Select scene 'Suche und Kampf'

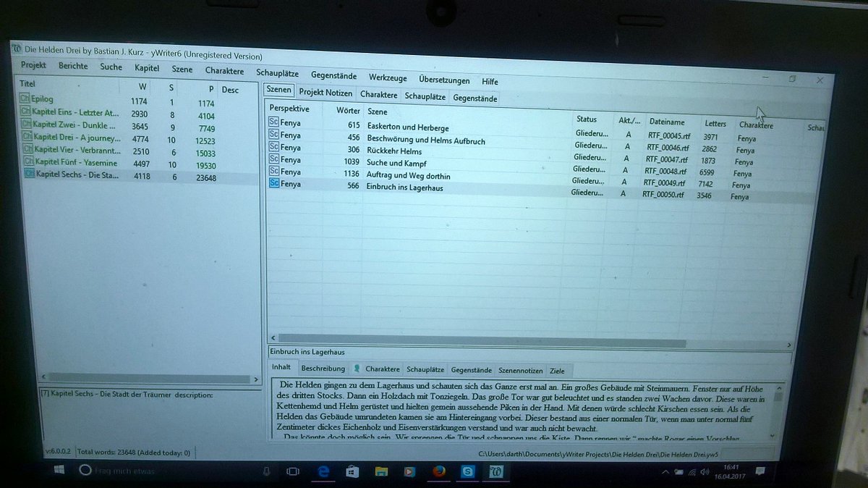click(397, 164)
